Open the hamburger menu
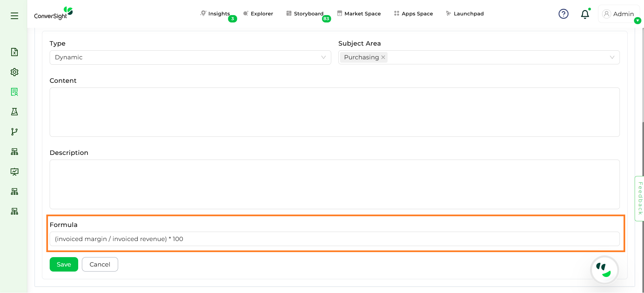 pyautogui.click(x=14, y=16)
